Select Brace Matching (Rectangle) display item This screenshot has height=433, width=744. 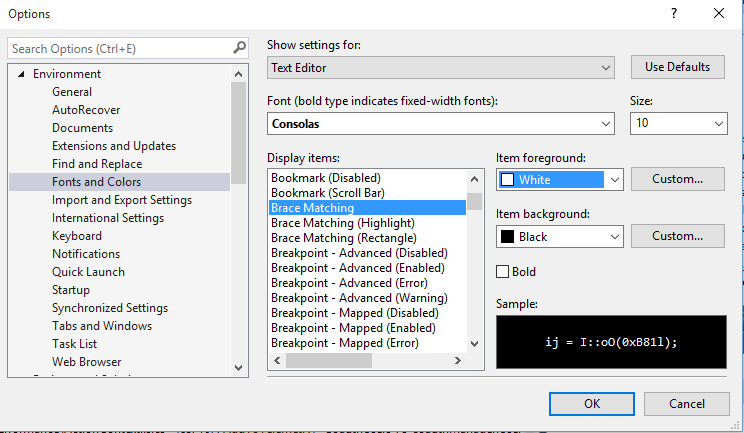[x=344, y=238]
